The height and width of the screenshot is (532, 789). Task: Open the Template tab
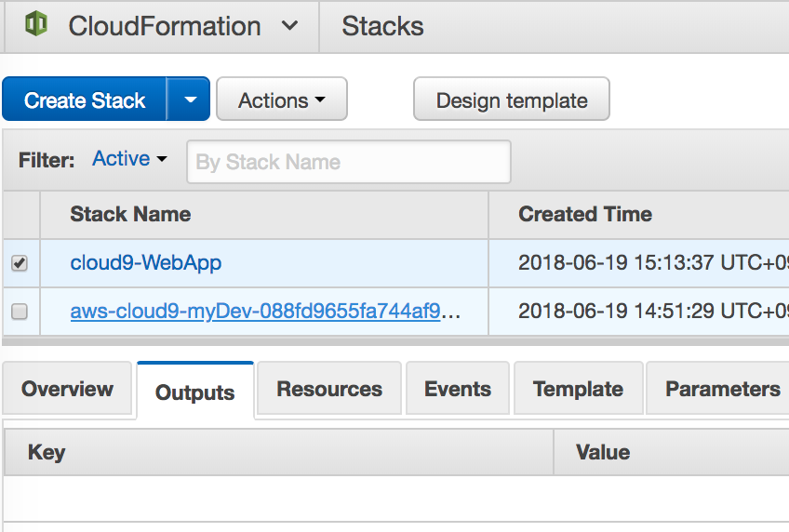[578, 389]
